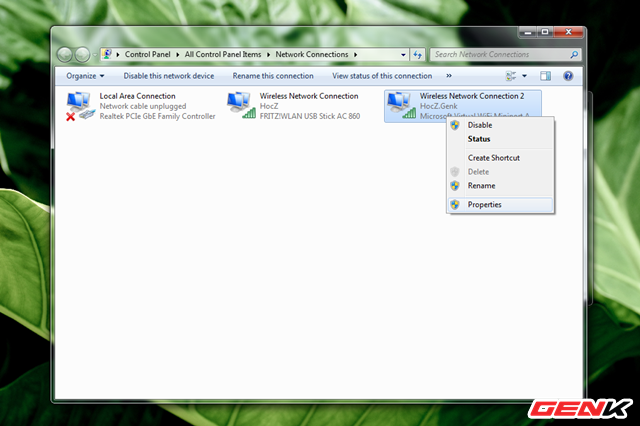This screenshot has height=426, width=640.
Task: Toggle the preview pane icon
Action: point(546,75)
